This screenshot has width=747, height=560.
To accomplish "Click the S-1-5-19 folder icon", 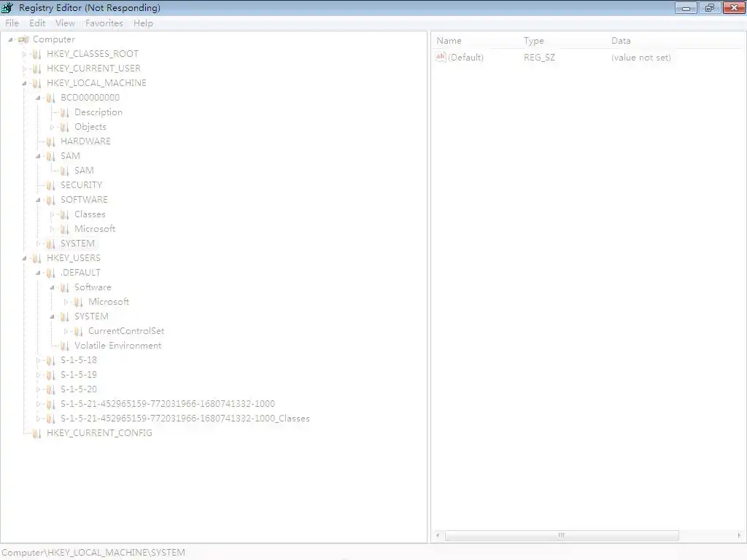I will [x=50, y=376].
